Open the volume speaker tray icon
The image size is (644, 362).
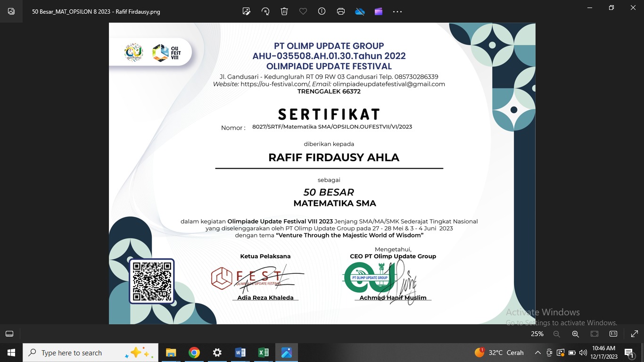[x=583, y=353]
